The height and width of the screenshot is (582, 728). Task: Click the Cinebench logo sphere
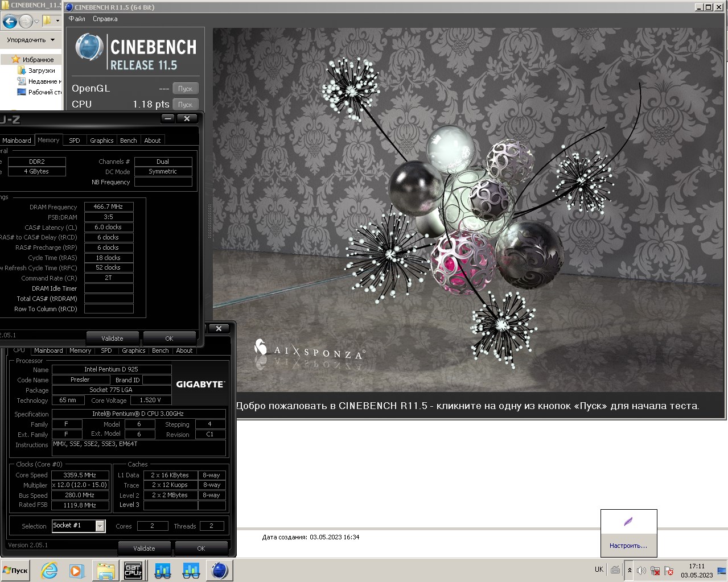(89, 47)
